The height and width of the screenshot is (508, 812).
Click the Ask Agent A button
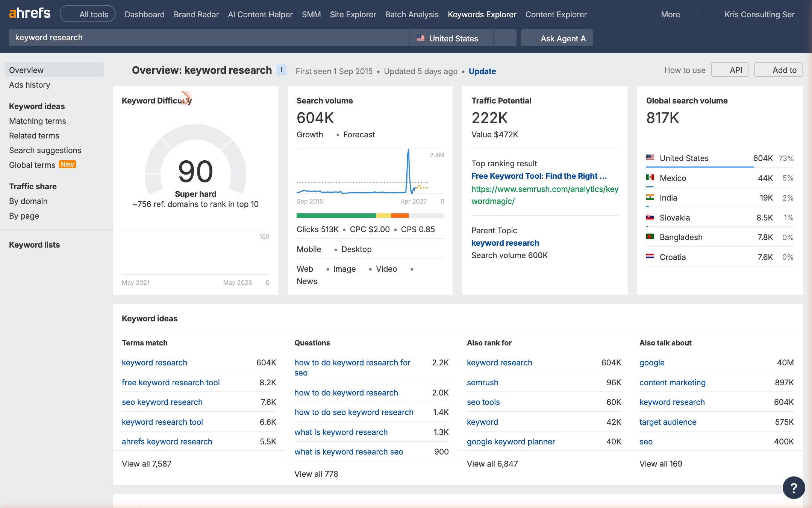(x=557, y=38)
